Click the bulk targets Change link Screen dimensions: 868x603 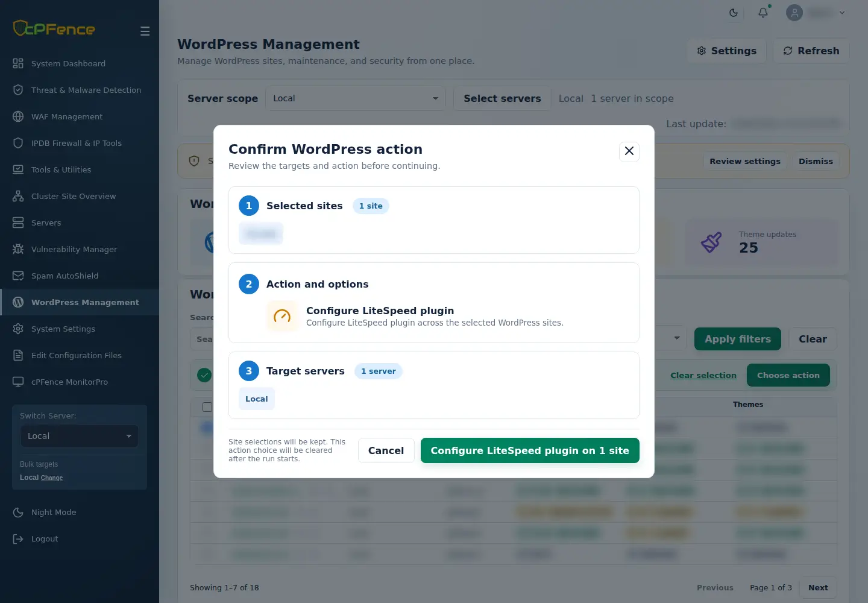(x=52, y=478)
